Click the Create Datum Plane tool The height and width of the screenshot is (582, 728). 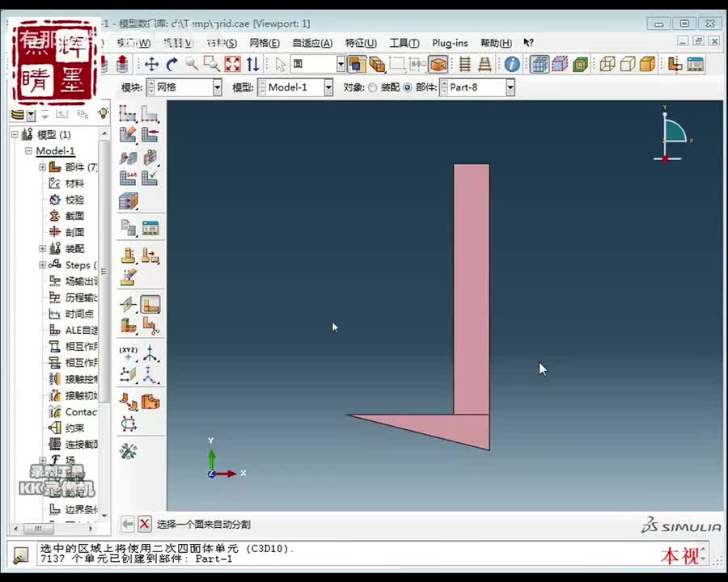pos(128,375)
